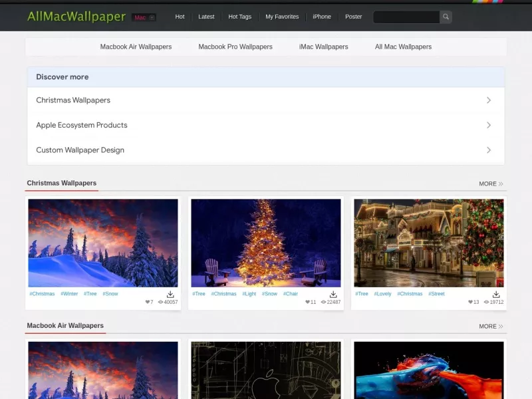Screen dimensions: 532x399
Task: Expand Custom Wallpaper Design chevron
Action: [489, 150]
